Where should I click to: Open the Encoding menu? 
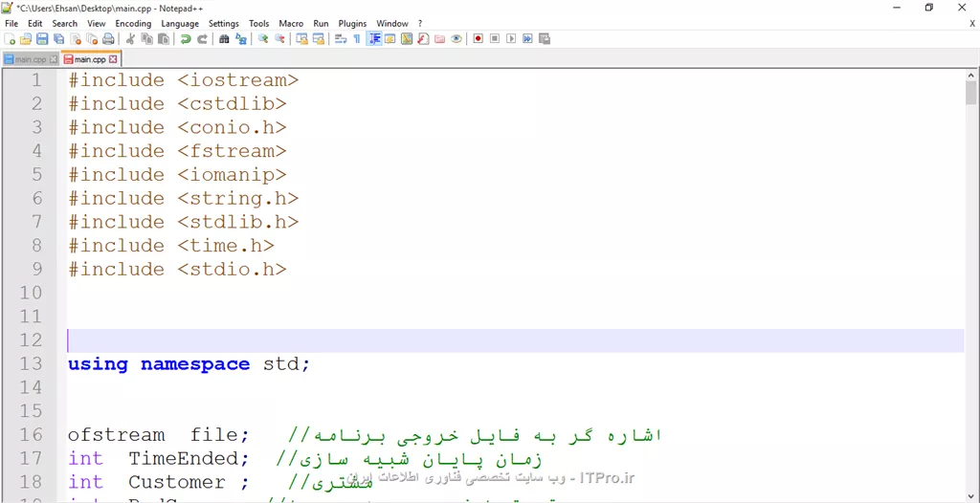[133, 24]
